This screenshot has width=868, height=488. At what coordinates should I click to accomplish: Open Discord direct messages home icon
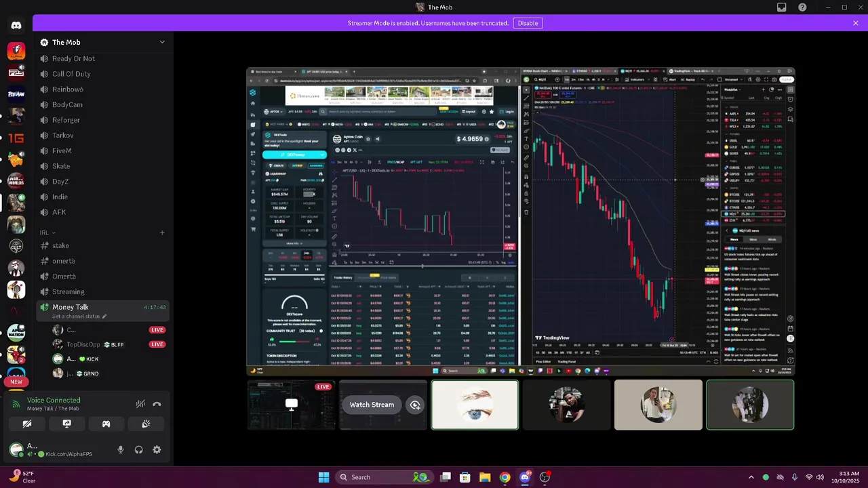point(16,25)
